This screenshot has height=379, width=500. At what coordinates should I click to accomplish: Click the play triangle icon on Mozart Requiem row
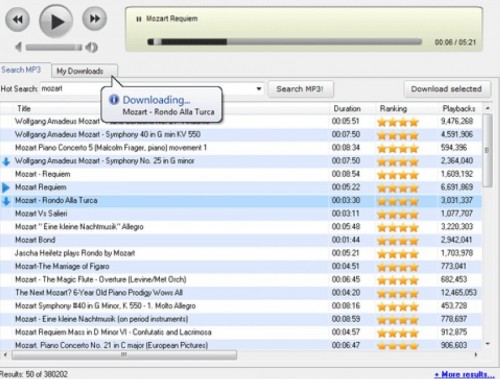(x=6, y=188)
